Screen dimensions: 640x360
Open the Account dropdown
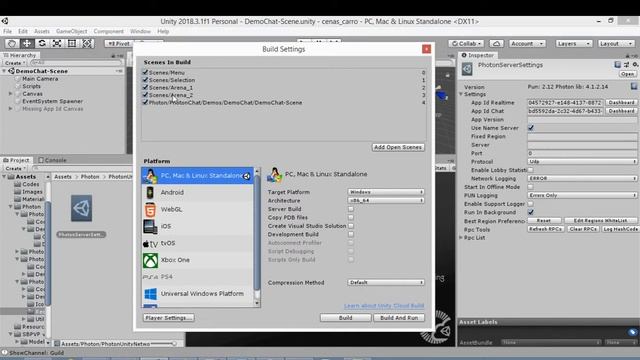(527, 43)
